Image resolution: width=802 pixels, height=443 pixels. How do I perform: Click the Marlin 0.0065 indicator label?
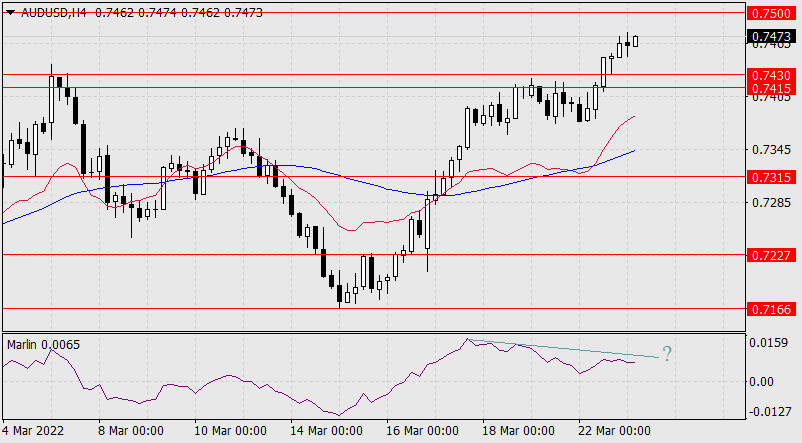(43, 345)
